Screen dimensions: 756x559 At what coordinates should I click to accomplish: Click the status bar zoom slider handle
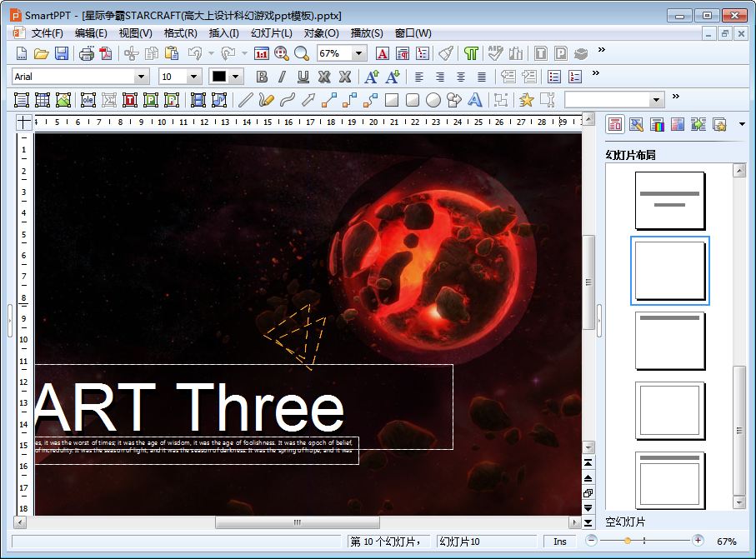628,541
